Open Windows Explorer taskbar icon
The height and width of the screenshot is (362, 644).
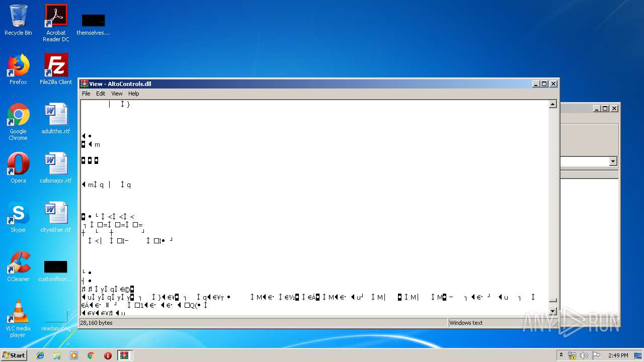click(x=57, y=355)
